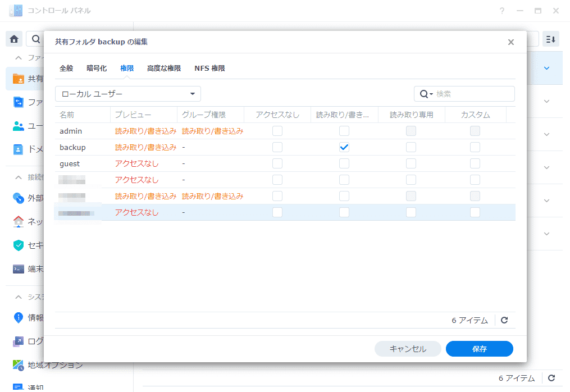Viewport: 570px width, 392px height.
Task: Click the 読み取り専用 column header
Action: pyautogui.click(x=412, y=115)
